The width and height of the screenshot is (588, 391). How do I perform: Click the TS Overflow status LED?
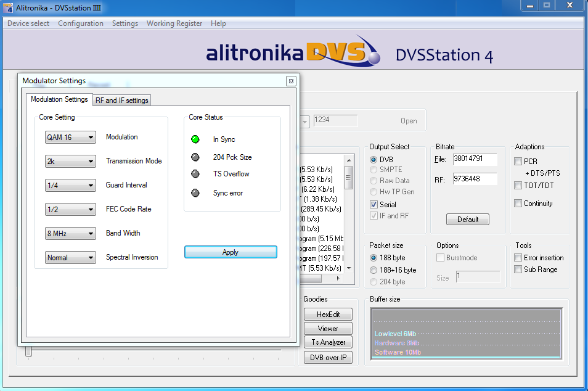195,174
